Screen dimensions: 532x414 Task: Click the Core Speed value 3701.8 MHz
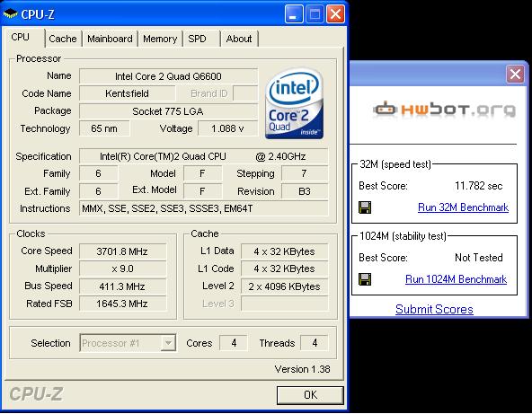pos(122,251)
